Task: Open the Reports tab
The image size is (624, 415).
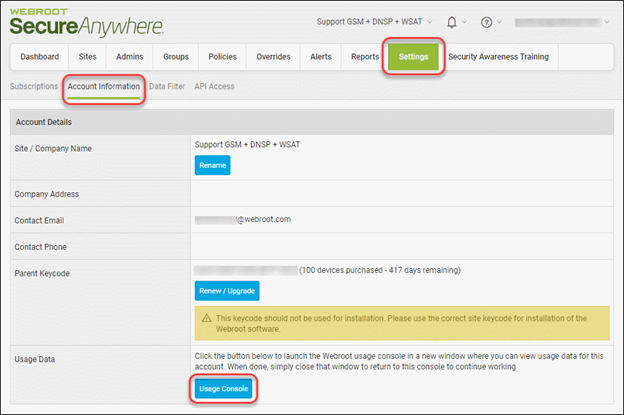Action: point(365,57)
